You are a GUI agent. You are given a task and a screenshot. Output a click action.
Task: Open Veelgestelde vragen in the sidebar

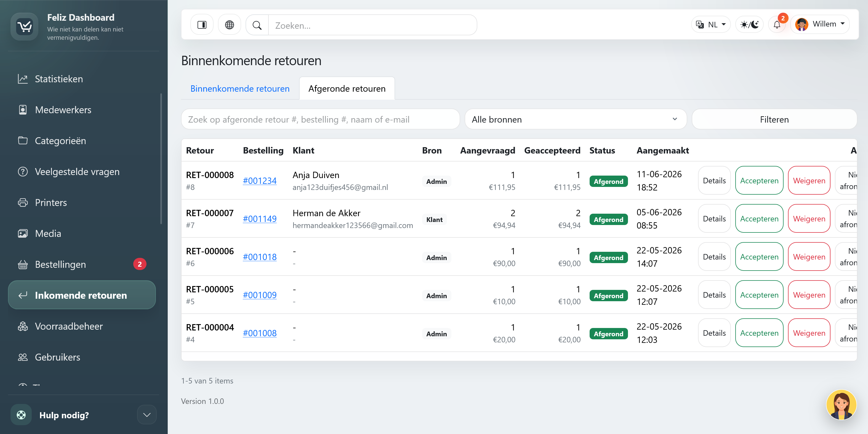82,172
